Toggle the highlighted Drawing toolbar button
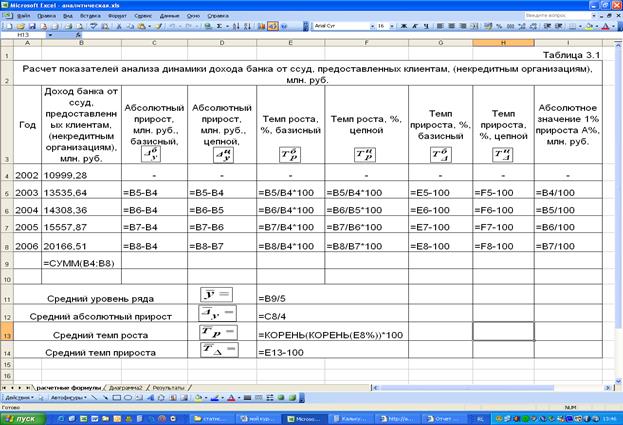The height and width of the screenshot is (425, 623). [273, 26]
